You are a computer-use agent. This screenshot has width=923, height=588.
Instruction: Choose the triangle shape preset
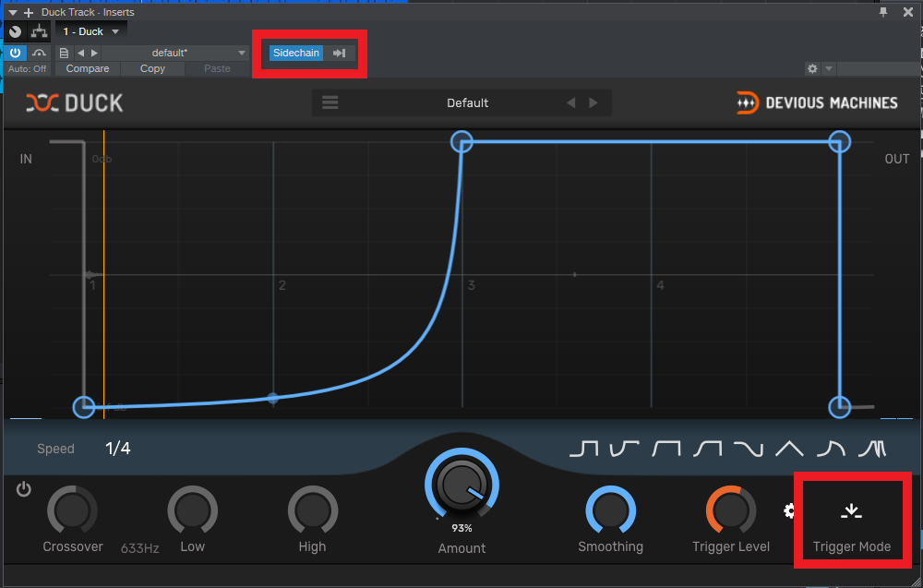coord(789,450)
